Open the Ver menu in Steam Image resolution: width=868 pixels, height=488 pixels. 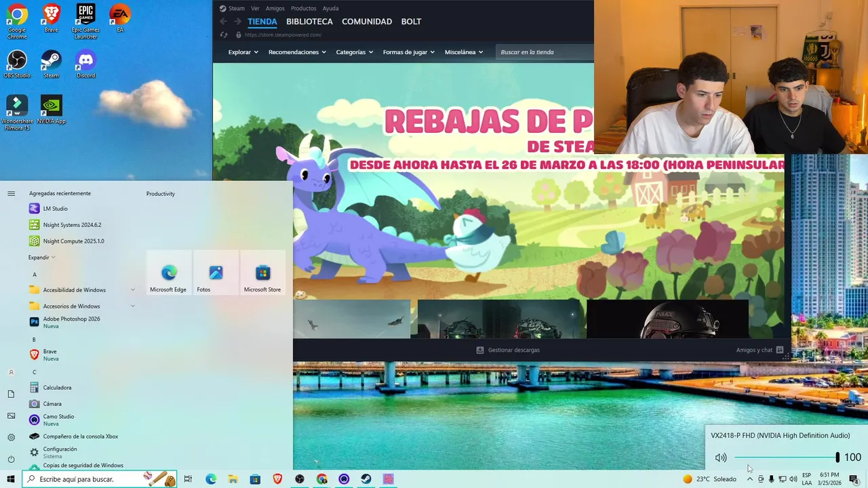click(255, 8)
